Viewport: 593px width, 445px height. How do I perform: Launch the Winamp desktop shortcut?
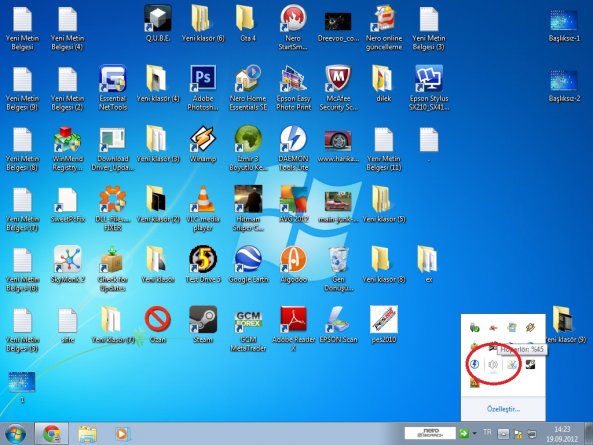203,144
